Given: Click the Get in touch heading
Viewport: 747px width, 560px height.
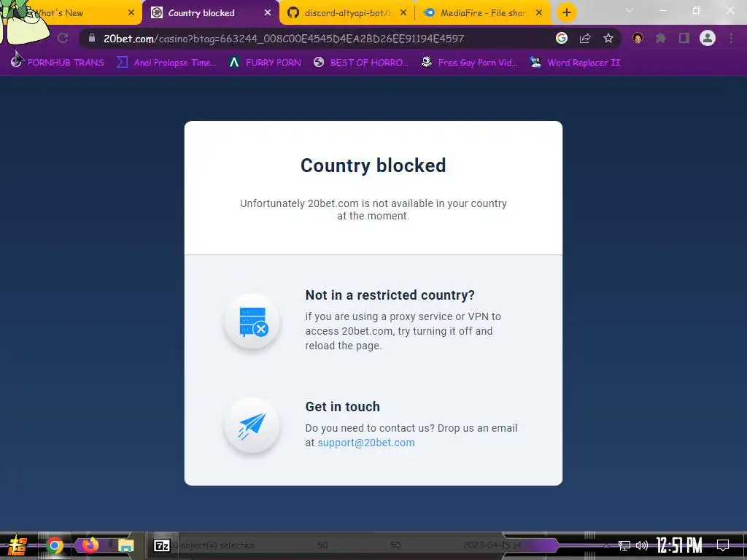Looking at the screenshot, I should (x=343, y=407).
